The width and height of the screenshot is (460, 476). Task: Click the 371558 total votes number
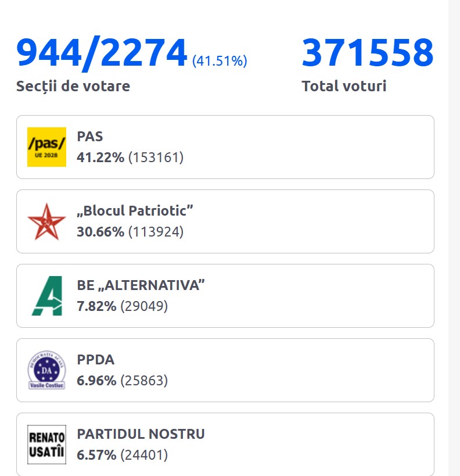pyautogui.click(x=368, y=52)
